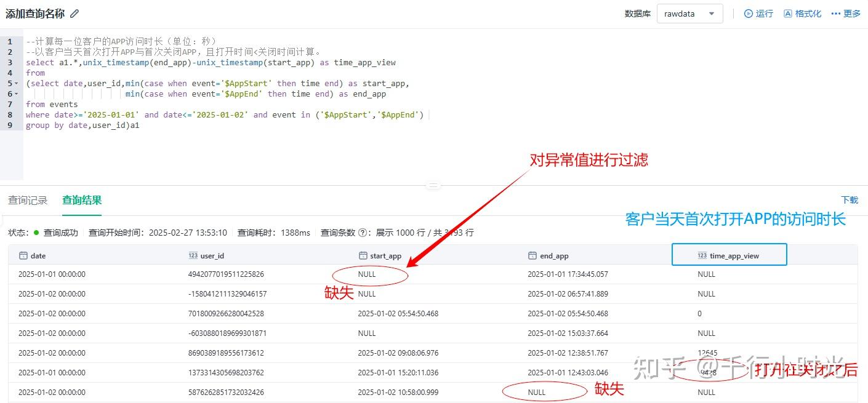Select cell user_id 8690389189556173612

[226, 353]
